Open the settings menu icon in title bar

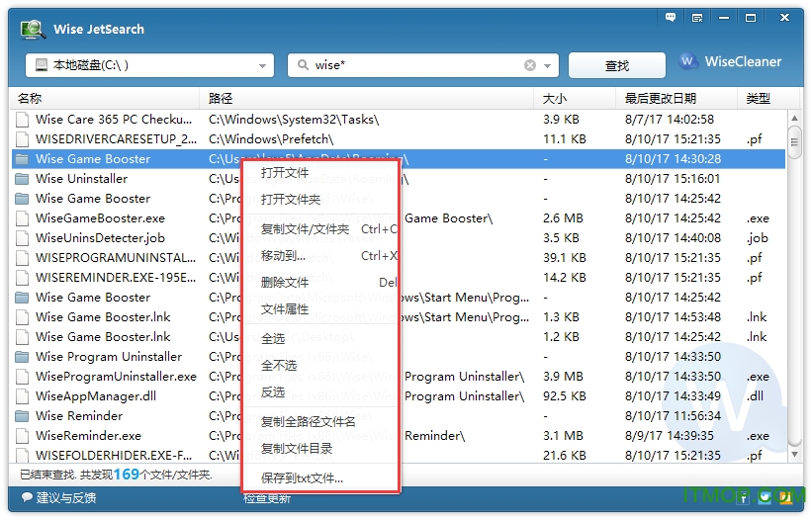pyautogui.click(x=697, y=18)
